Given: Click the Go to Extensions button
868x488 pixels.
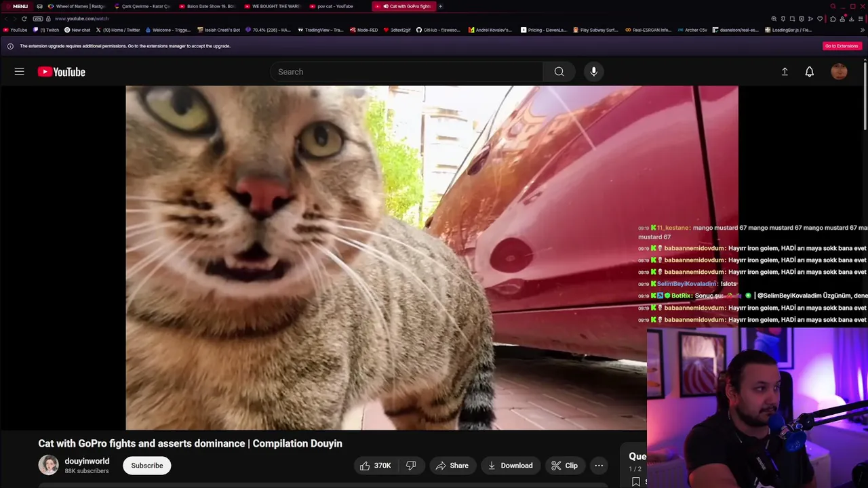Looking at the screenshot, I should (842, 46).
